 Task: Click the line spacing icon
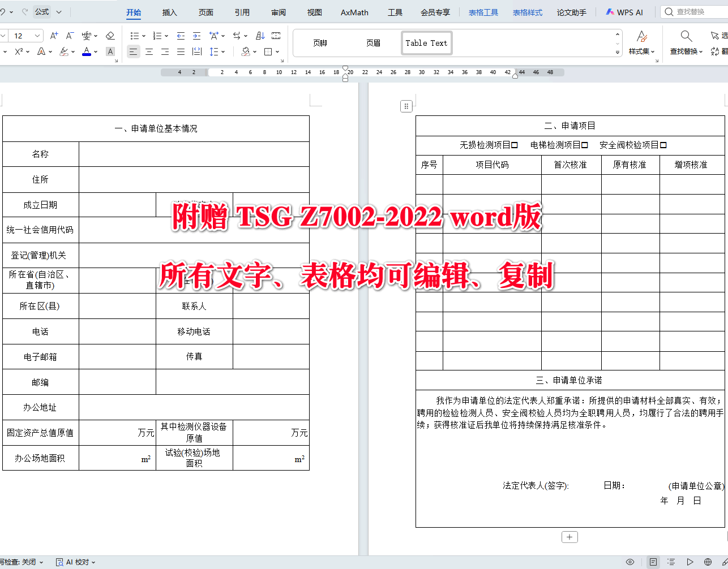coord(213,51)
